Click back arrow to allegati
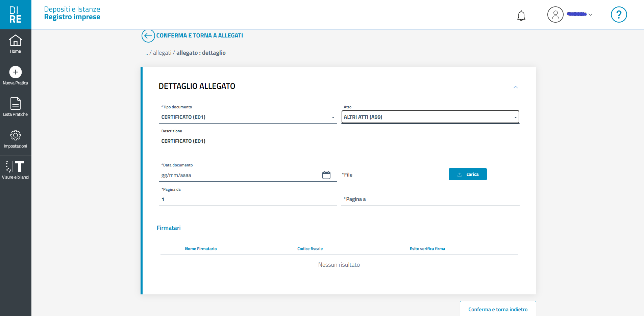This screenshot has height=316, width=644. click(x=148, y=36)
